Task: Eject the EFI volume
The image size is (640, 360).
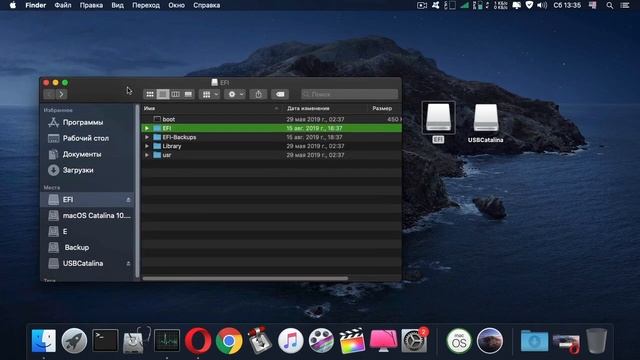Action: [x=128, y=200]
